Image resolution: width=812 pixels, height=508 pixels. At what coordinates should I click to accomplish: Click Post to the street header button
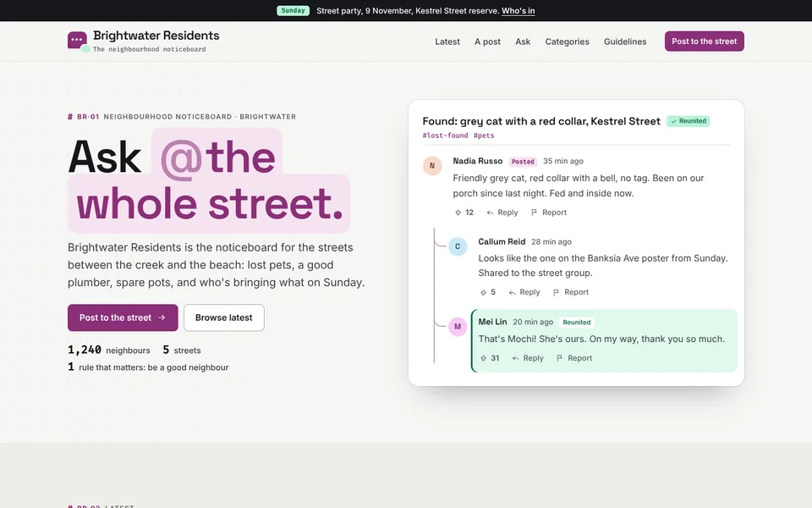[705, 41]
